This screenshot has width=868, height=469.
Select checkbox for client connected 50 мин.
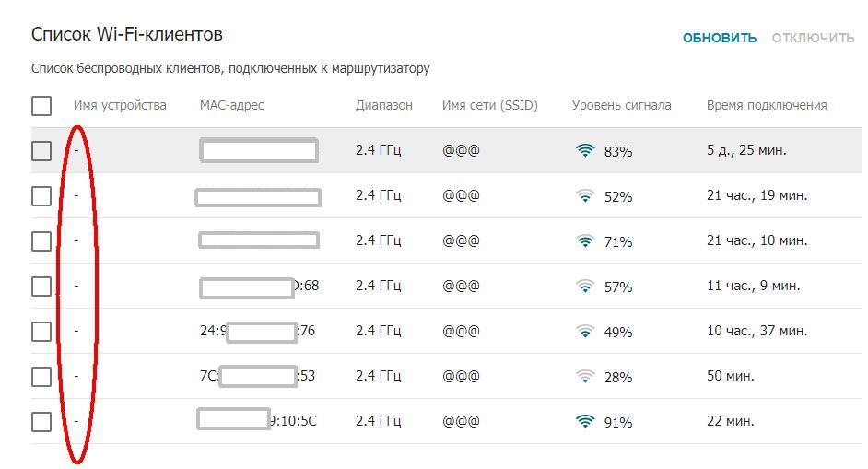click(x=41, y=376)
